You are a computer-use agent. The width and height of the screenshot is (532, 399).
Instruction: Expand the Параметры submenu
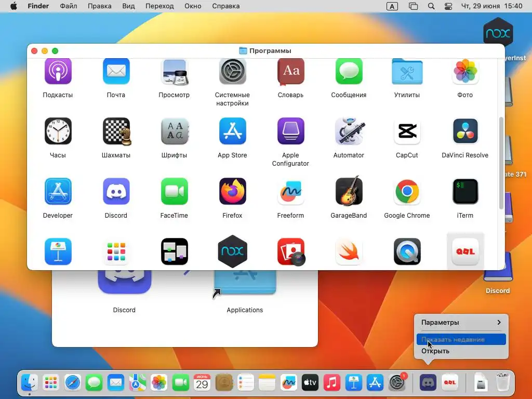coord(461,322)
